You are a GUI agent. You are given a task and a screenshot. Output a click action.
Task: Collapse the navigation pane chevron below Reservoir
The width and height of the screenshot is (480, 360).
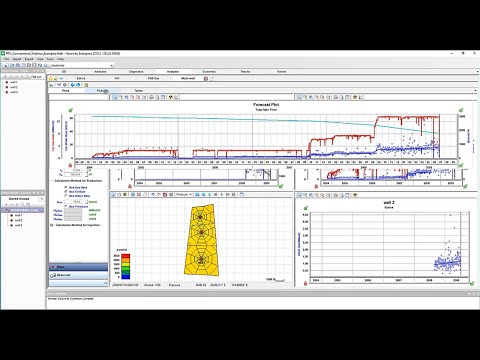click(x=106, y=283)
